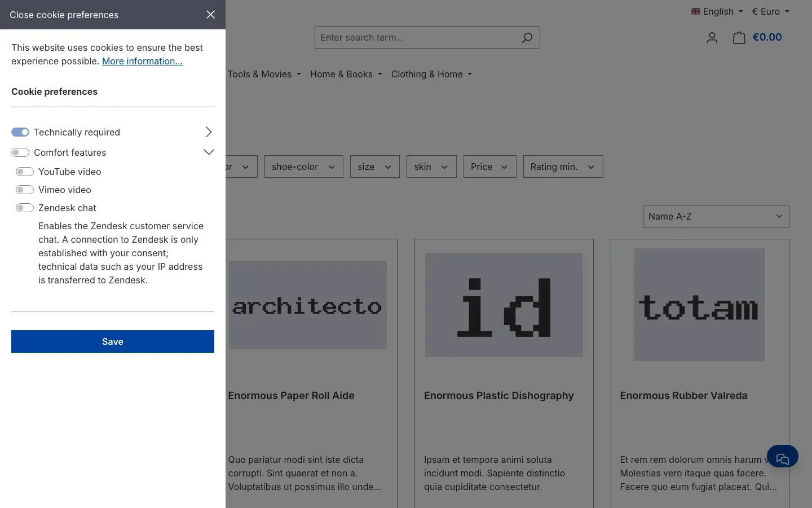Image resolution: width=812 pixels, height=508 pixels.
Task: Open the chat bubble widget
Action: [x=783, y=456]
